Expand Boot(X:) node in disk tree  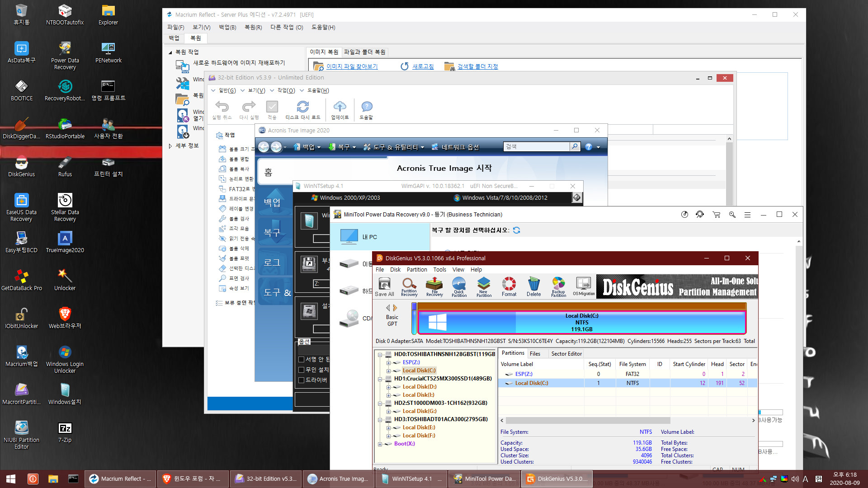pyautogui.click(x=380, y=444)
